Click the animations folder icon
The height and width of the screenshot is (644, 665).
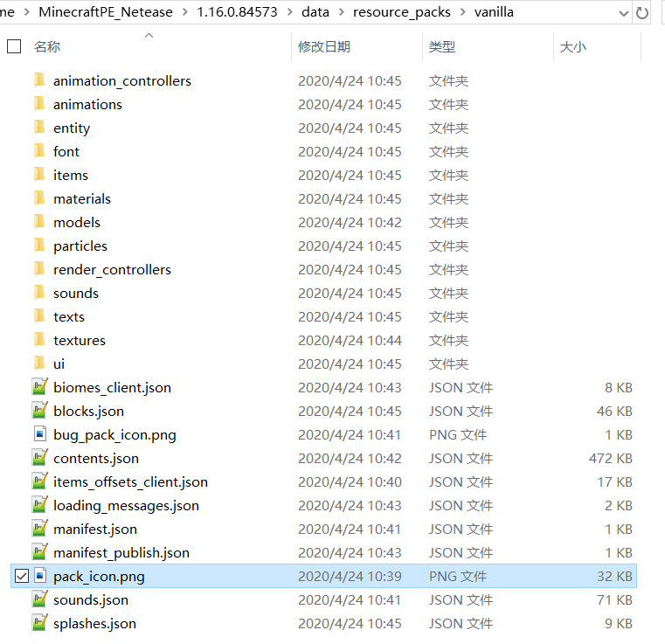point(39,104)
